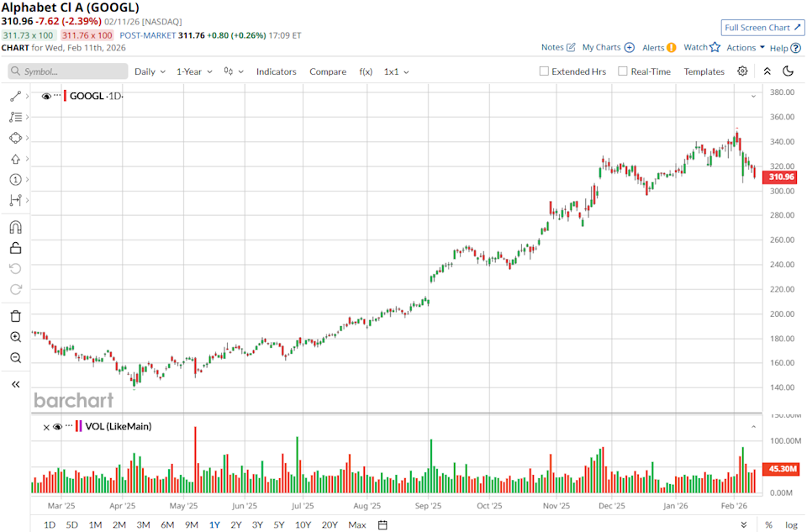
Task: Enable Extended Hrs
Action: (545, 71)
